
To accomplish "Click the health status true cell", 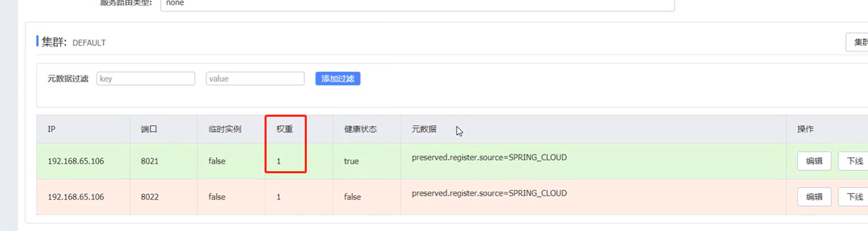I will [x=351, y=161].
